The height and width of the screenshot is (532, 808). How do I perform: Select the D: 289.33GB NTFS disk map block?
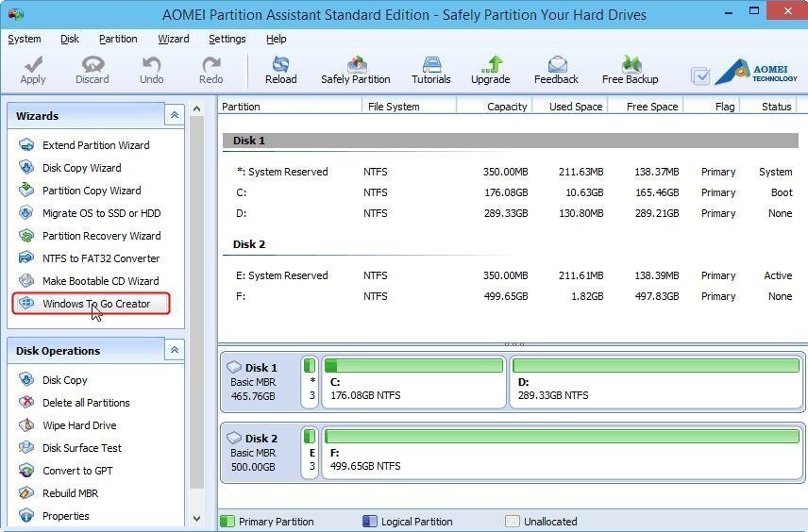pos(656,382)
